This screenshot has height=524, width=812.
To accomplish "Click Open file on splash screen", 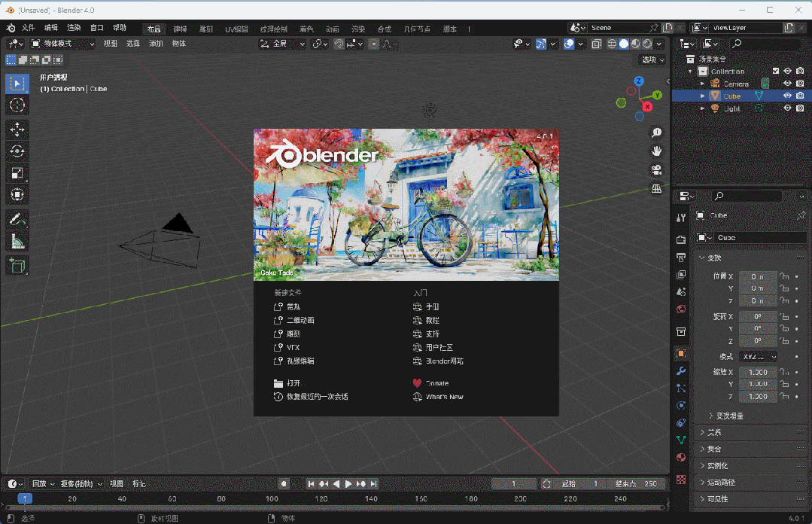I will click(288, 383).
